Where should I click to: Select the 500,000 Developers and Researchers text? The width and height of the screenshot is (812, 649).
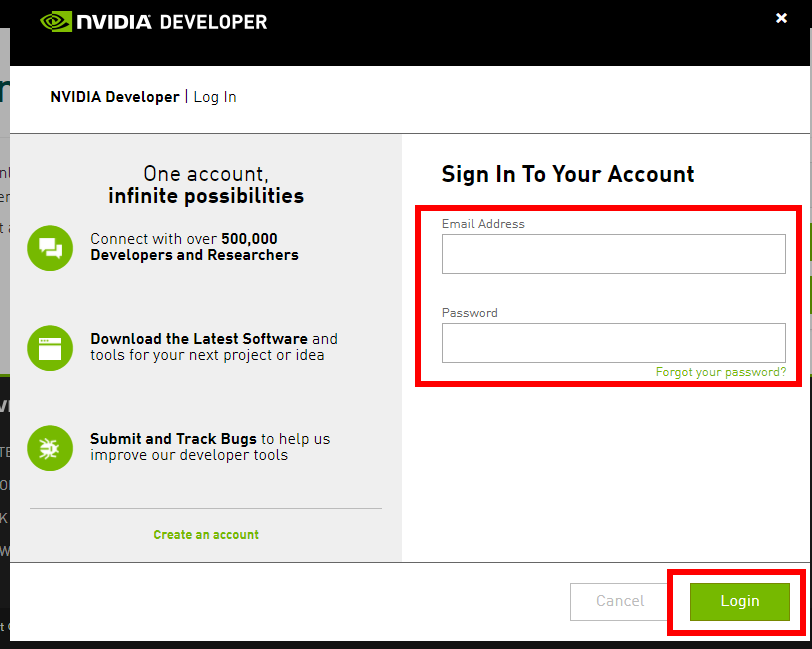tap(195, 247)
